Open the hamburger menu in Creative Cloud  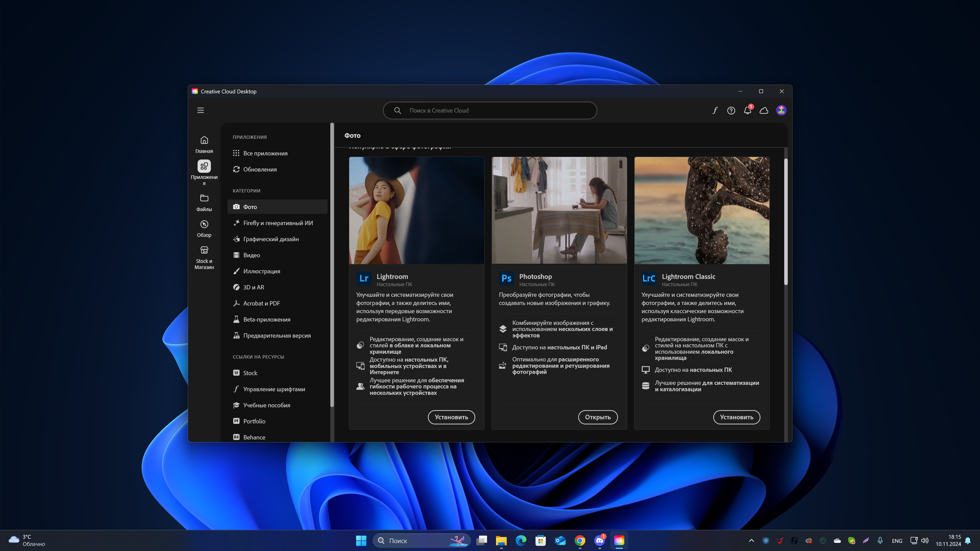point(200,110)
